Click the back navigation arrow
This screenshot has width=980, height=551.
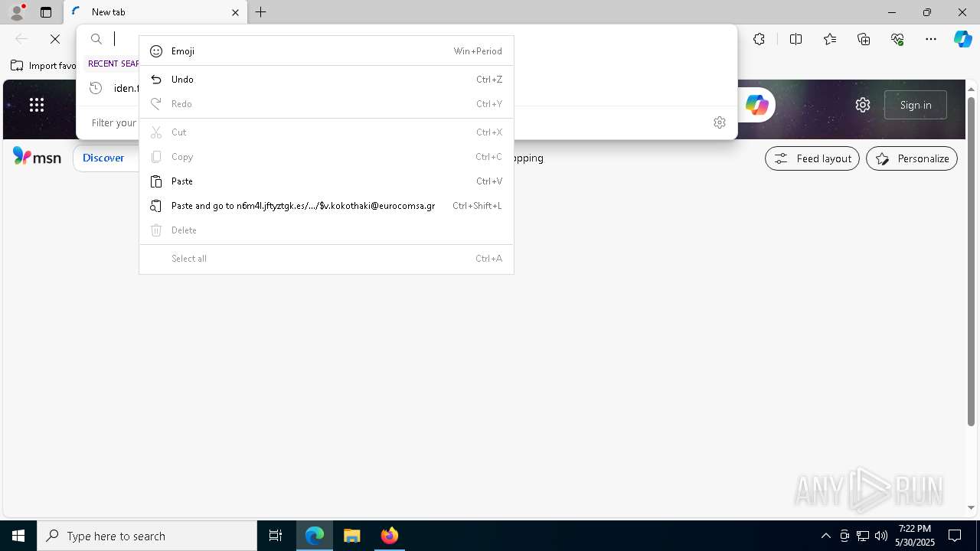[x=21, y=39]
